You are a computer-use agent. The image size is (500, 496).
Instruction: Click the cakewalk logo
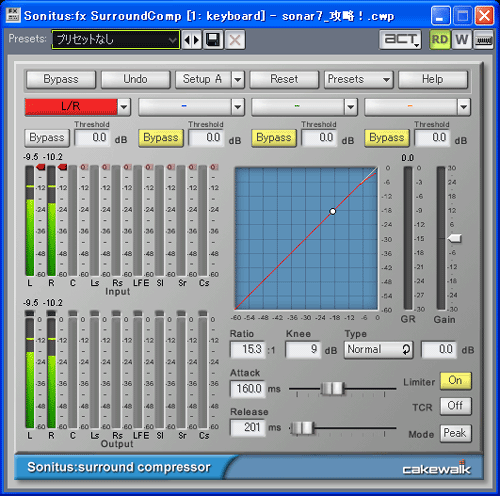point(436,468)
